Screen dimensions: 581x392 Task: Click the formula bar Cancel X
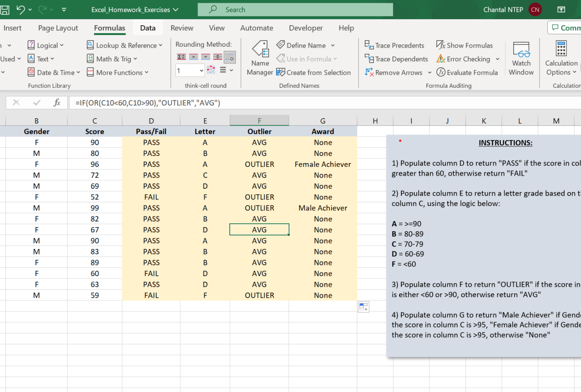coord(16,103)
